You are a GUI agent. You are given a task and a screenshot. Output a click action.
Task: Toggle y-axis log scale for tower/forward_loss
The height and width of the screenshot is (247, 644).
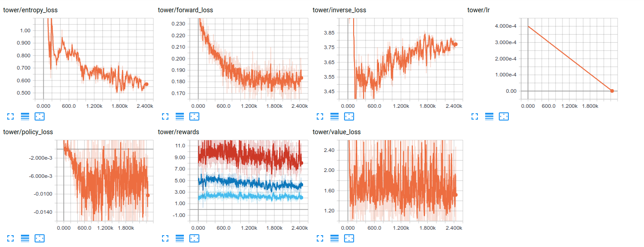click(180, 116)
